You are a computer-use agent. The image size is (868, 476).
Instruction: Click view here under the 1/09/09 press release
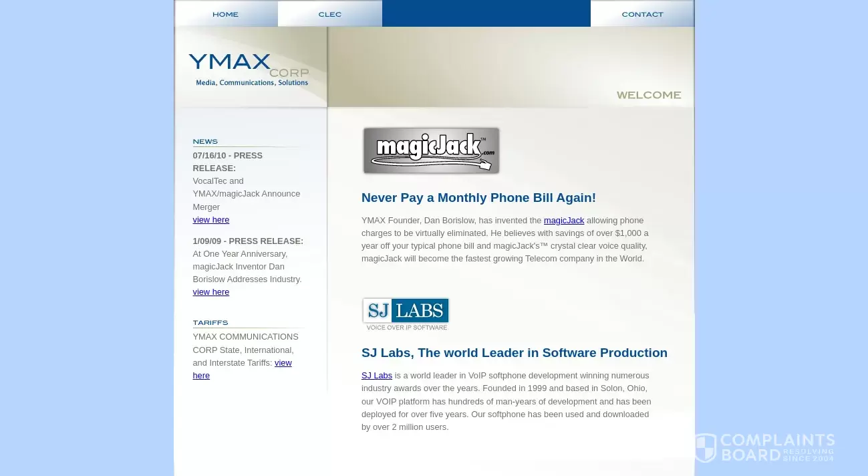coord(210,291)
